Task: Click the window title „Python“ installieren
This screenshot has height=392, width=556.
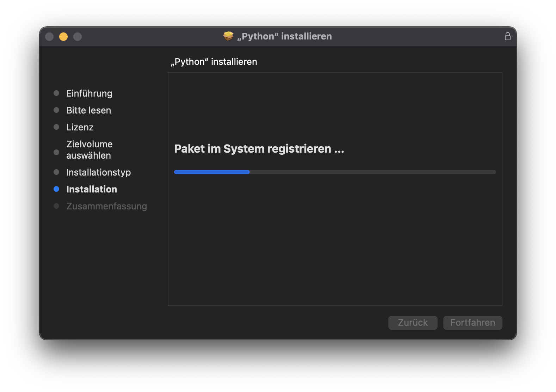Action: pos(284,36)
